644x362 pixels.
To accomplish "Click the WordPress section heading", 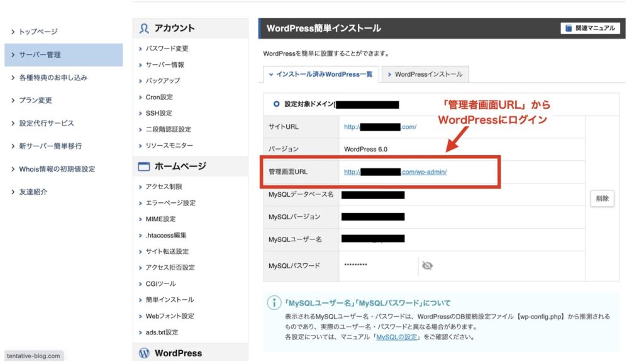I will pos(178,353).
